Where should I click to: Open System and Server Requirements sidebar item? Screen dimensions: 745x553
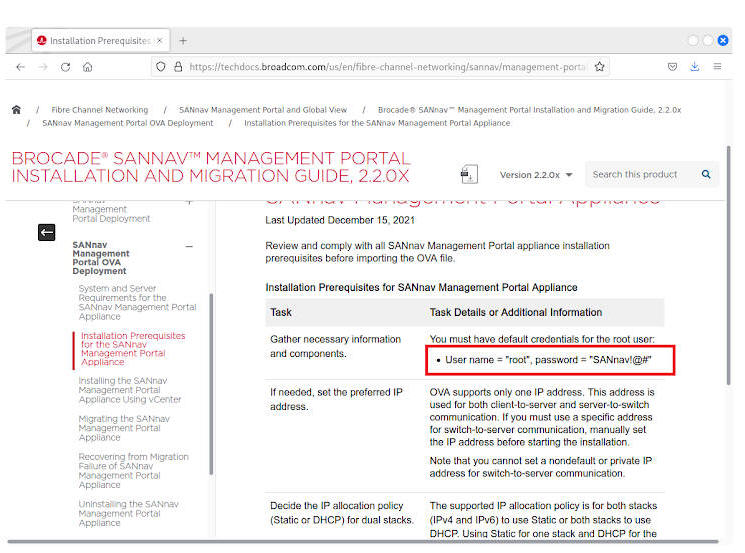pos(137,302)
